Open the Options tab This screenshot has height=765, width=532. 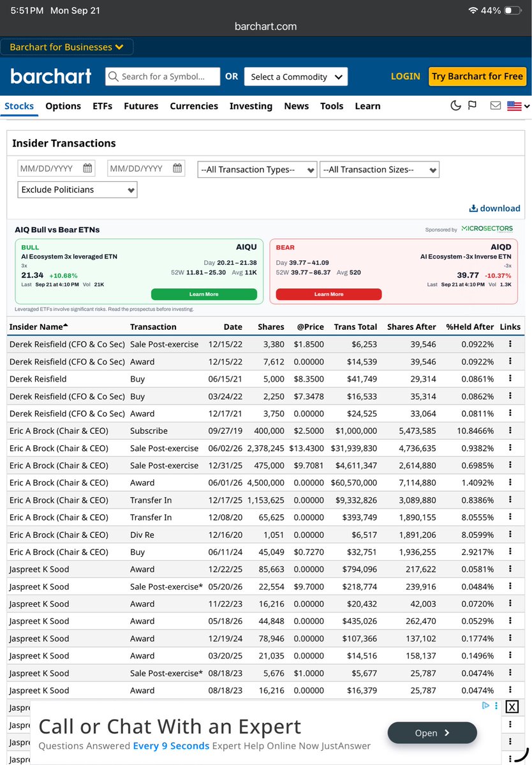[x=63, y=106]
